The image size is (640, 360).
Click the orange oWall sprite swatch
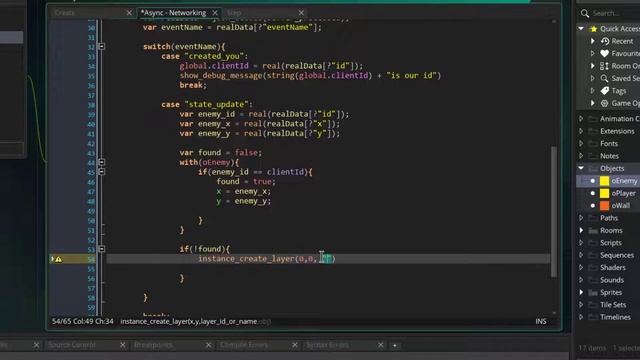pos(604,206)
